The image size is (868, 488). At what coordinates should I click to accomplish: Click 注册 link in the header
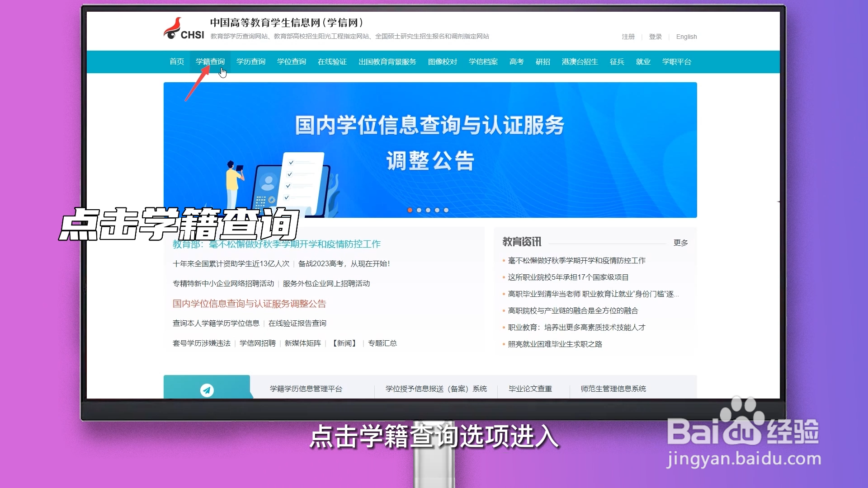(628, 37)
